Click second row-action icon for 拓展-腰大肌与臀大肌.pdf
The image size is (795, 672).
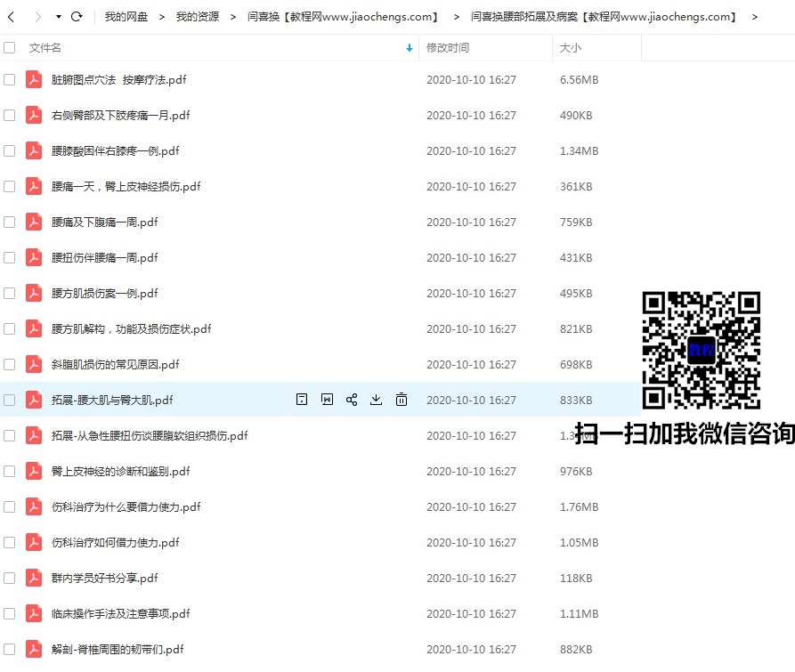pyautogui.click(x=327, y=400)
